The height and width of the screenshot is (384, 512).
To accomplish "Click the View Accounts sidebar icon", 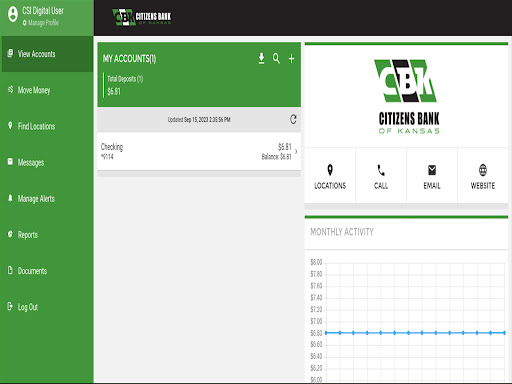I will tap(10, 53).
